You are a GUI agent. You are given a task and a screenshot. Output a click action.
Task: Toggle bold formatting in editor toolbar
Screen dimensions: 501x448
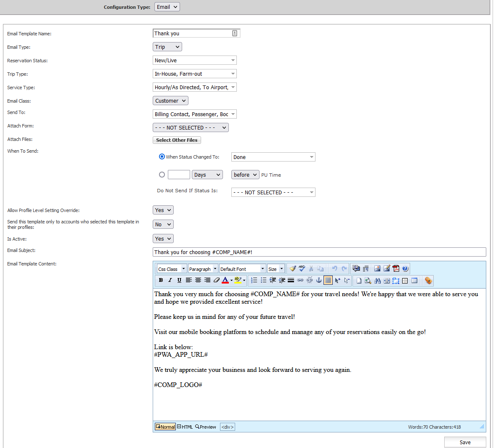(161, 280)
